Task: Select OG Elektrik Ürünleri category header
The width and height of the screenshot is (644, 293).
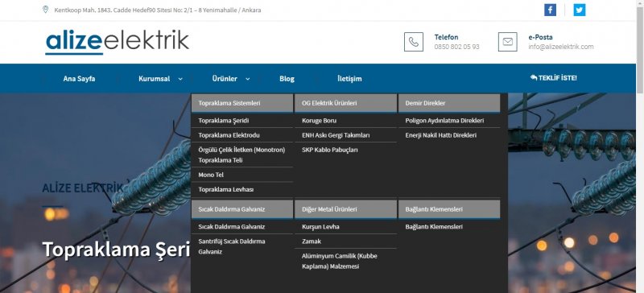Action: click(346, 103)
